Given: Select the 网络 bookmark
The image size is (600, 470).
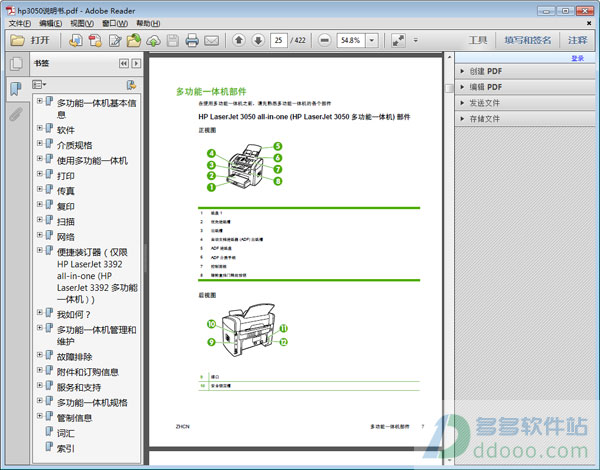Looking at the screenshot, I should (x=66, y=237).
